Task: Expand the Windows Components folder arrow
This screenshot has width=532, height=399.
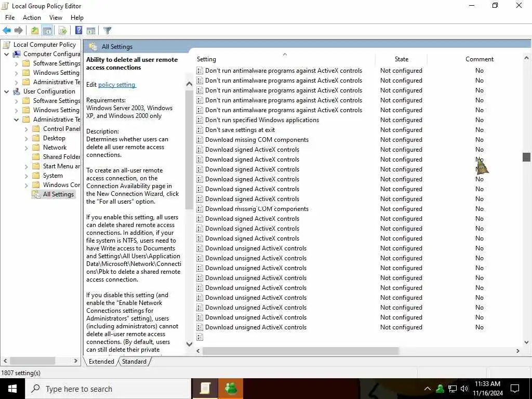Action: [x=26, y=185]
